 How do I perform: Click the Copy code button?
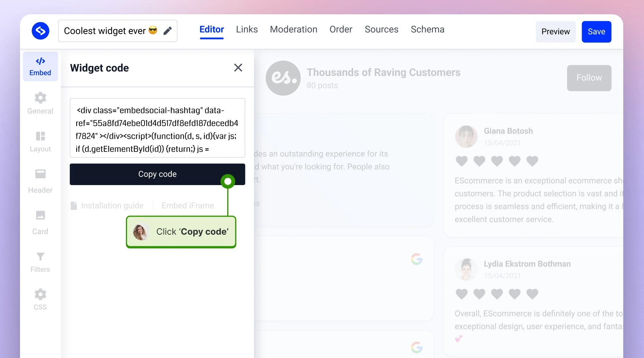click(157, 174)
